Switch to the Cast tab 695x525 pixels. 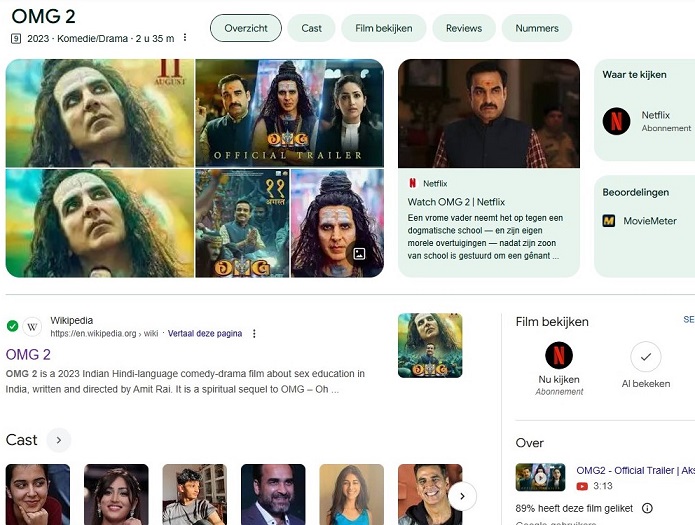coord(311,28)
